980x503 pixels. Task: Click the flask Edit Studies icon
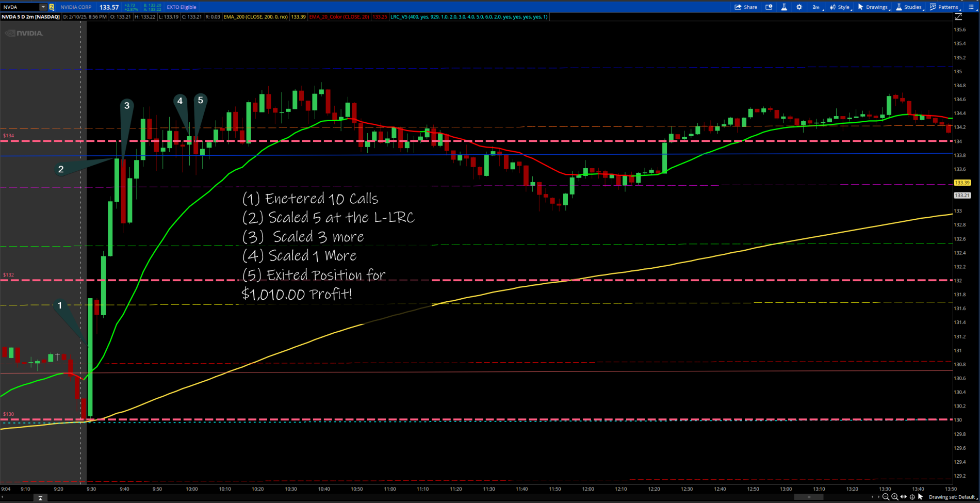pyautogui.click(x=784, y=7)
